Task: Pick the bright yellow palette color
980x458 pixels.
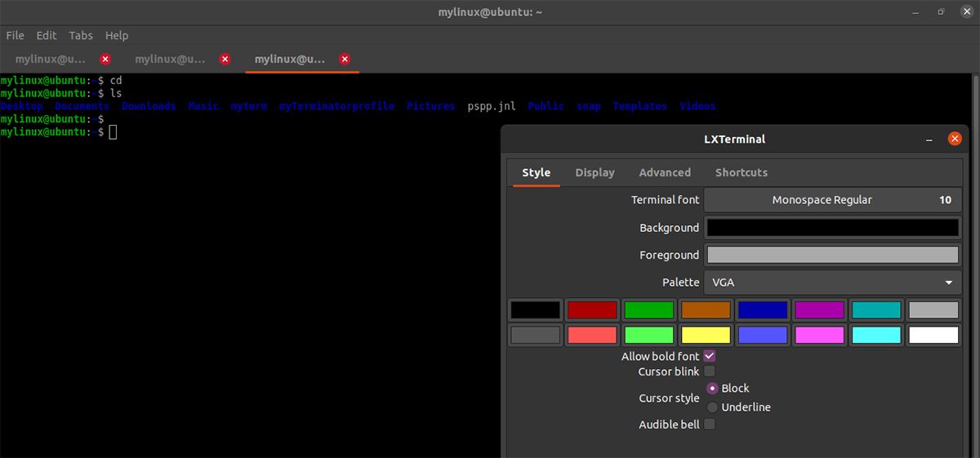Action: pyautogui.click(x=705, y=335)
